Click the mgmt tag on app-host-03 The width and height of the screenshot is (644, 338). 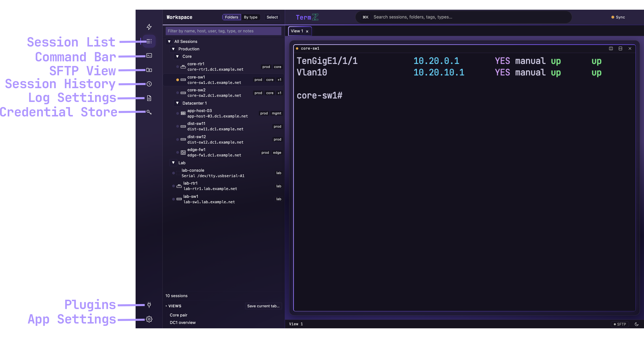(277, 113)
